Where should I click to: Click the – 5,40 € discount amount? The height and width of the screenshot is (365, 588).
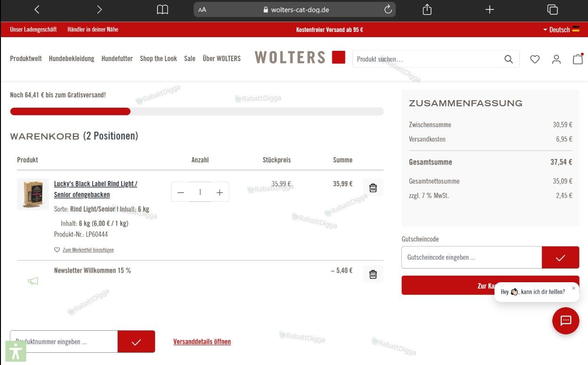pyautogui.click(x=341, y=270)
